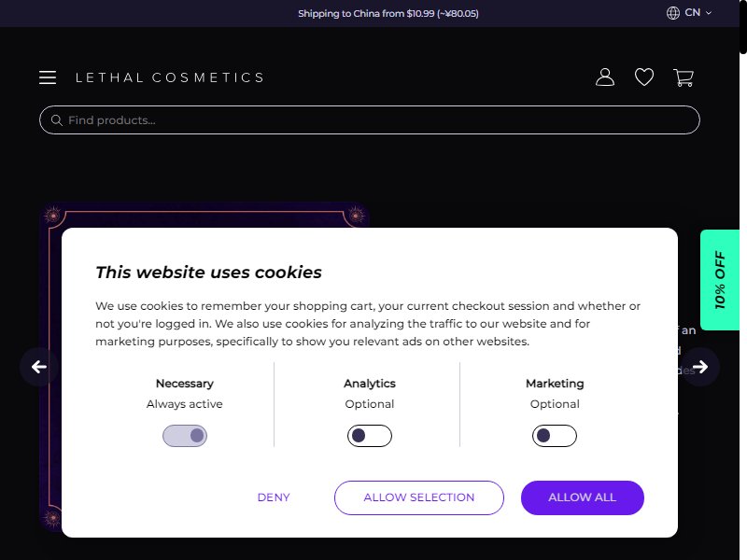
Task: Enable the Analytics cookies toggle
Action: click(x=369, y=435)
